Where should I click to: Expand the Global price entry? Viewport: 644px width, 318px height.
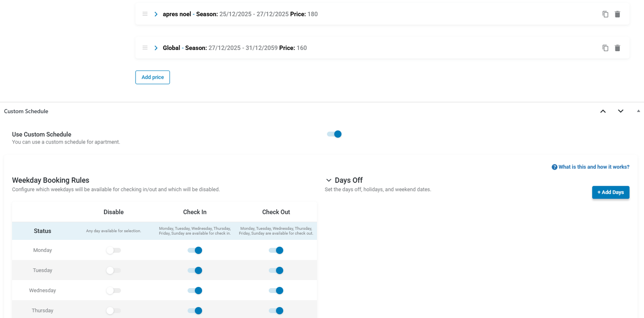[x=156, y=48]
